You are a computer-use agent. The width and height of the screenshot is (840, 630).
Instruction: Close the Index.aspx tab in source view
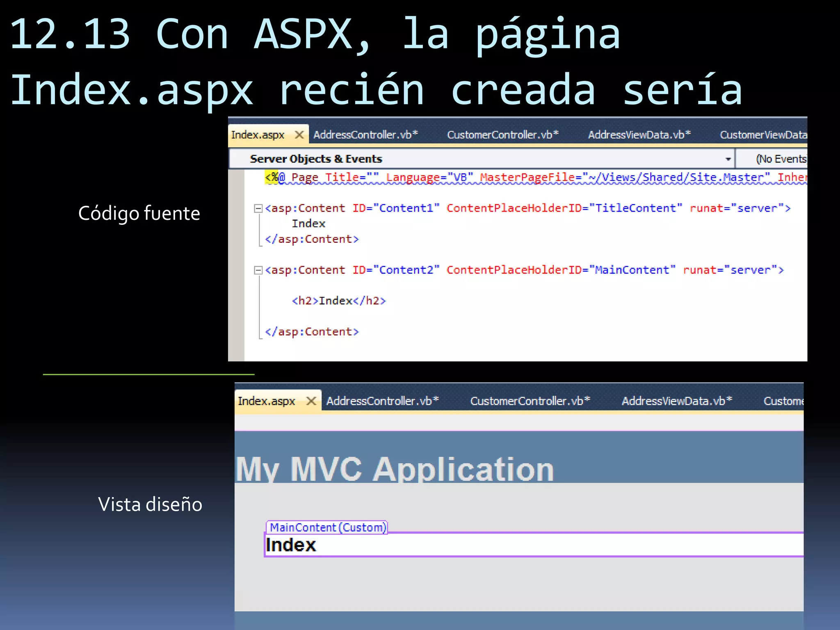pyautogui.click(x=299, y=135)
